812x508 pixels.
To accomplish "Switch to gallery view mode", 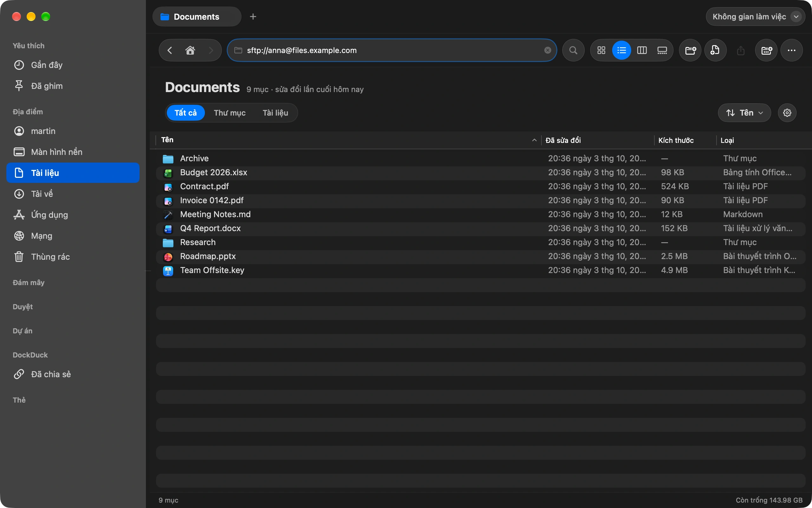I will (x=662, y=50).
